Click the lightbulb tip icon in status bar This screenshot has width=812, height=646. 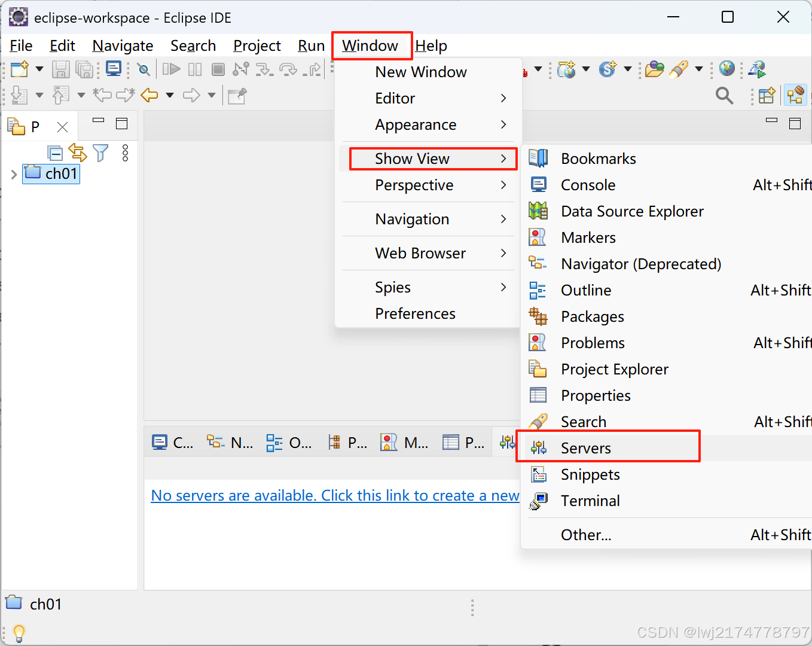click(x=19, y=633)
